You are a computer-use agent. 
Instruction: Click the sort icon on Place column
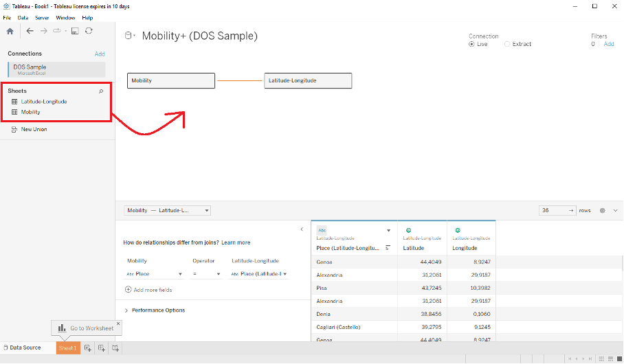point(388,247)
